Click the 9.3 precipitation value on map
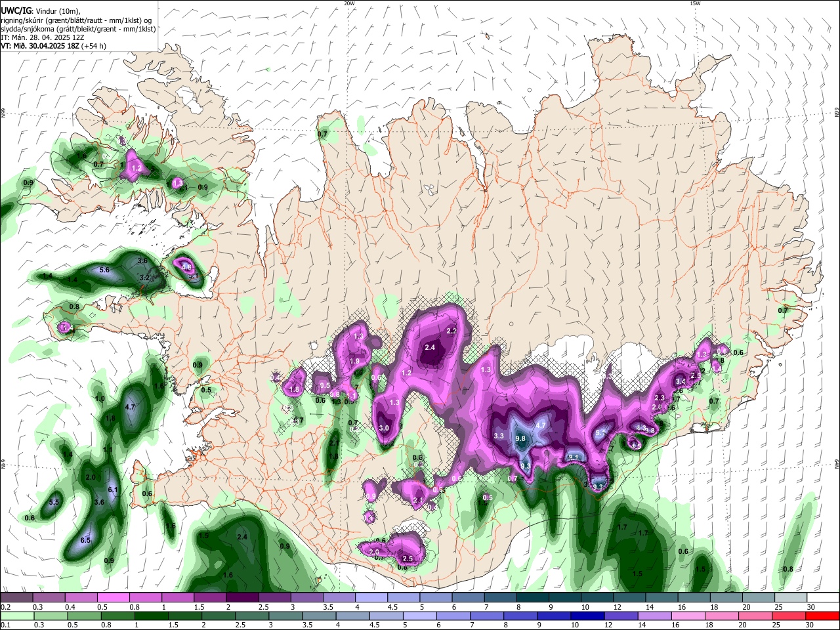This screenshot has height=630, width=840. 526,466
